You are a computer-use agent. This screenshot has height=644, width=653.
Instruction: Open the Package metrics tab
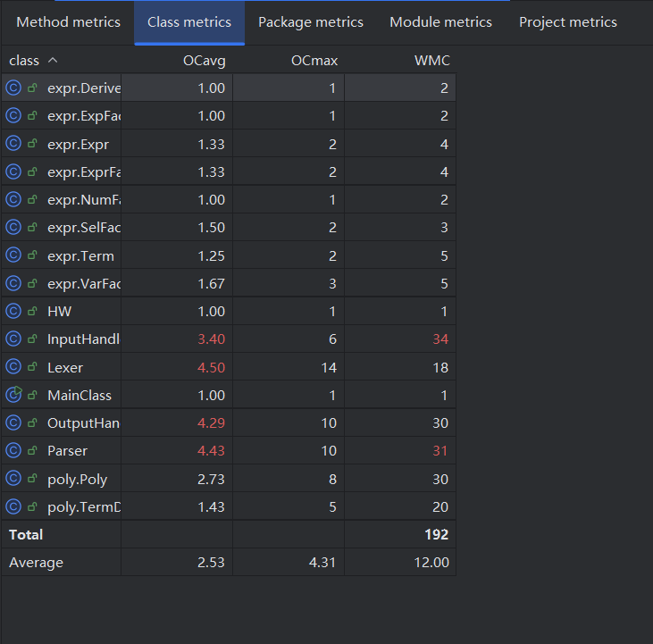pos(311,22)
